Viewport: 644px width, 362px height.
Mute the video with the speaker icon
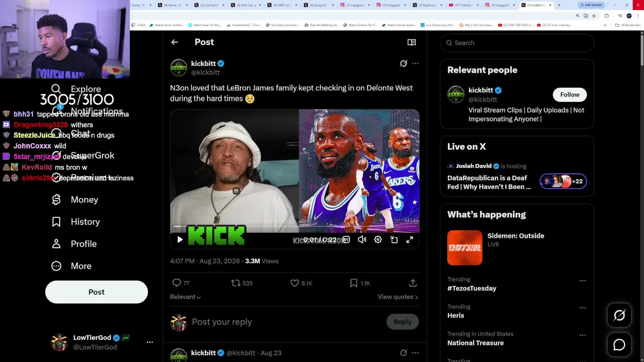[362, 240]
